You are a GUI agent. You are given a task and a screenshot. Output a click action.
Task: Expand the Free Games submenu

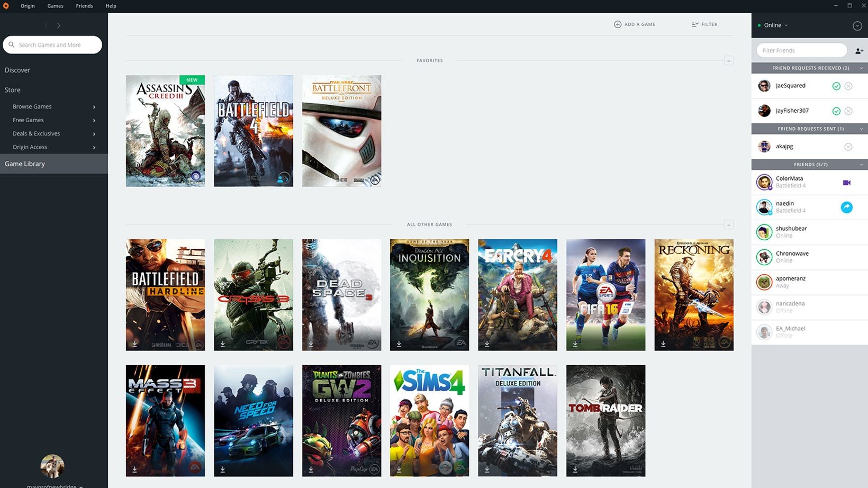pyautogui.click(x=94, y=121)
